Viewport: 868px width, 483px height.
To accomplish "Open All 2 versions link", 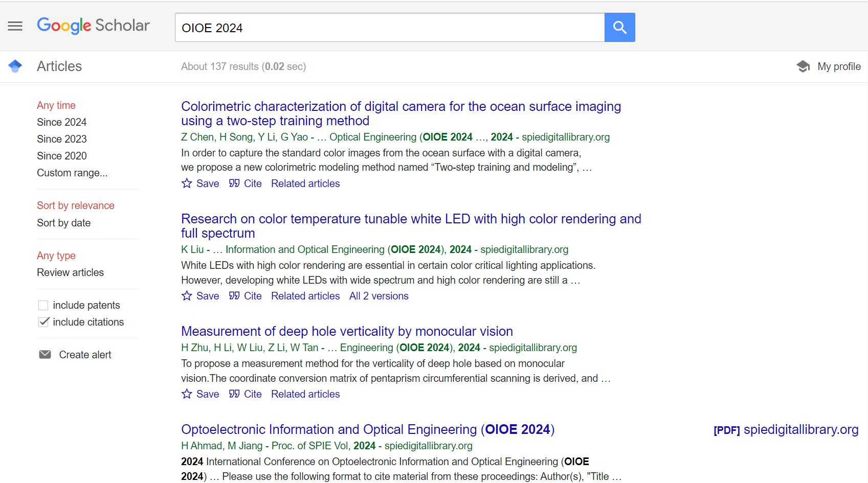I will click(x=379, y=296).
